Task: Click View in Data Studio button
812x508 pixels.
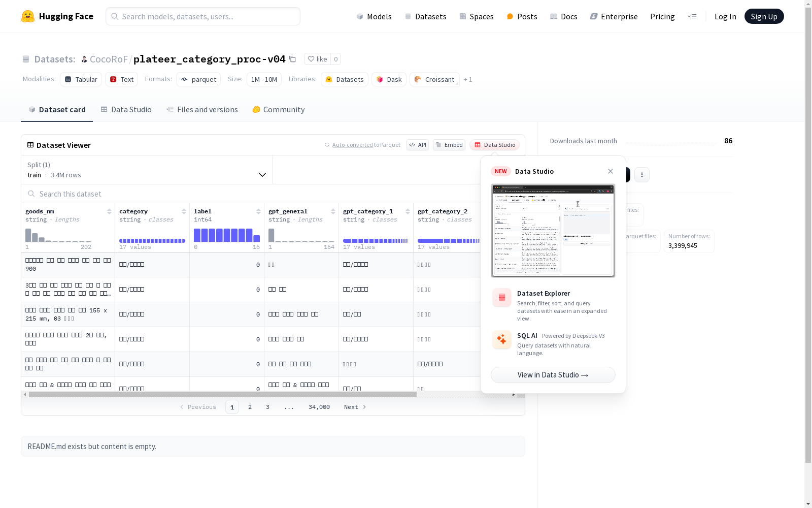Action: point(553,375)
